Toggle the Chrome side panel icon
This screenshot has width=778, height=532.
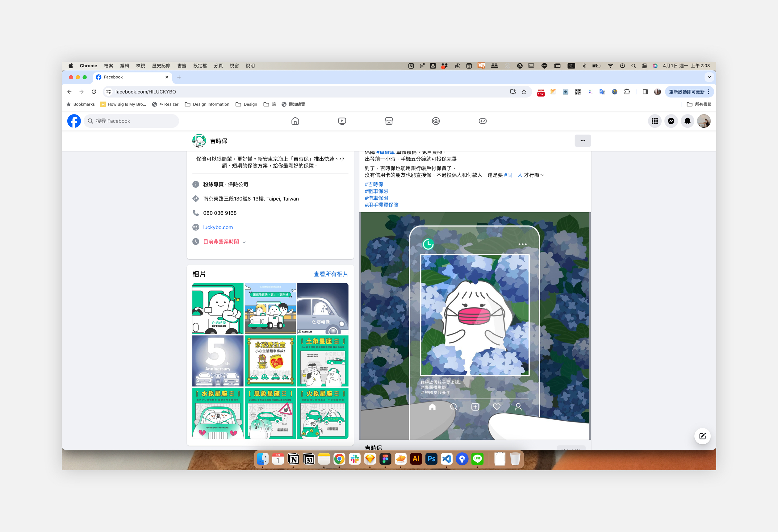(x=645, y=92)
